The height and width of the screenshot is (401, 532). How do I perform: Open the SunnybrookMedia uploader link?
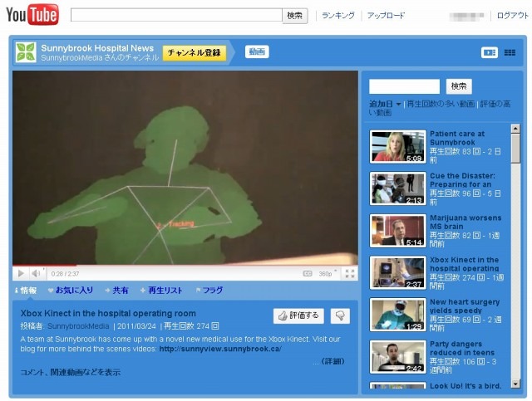pos(78,326)
